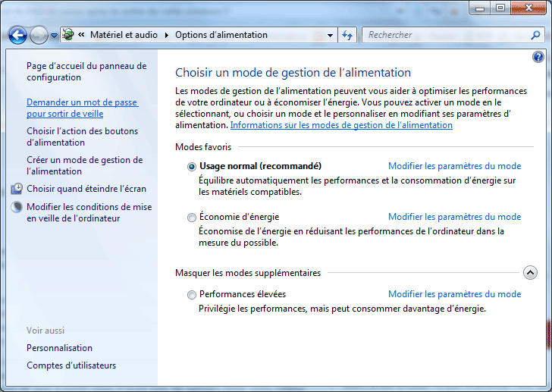Click the double chevron in address bar
Image resolution: width=552 pixels, height=392 pixels.
[81, 35]
